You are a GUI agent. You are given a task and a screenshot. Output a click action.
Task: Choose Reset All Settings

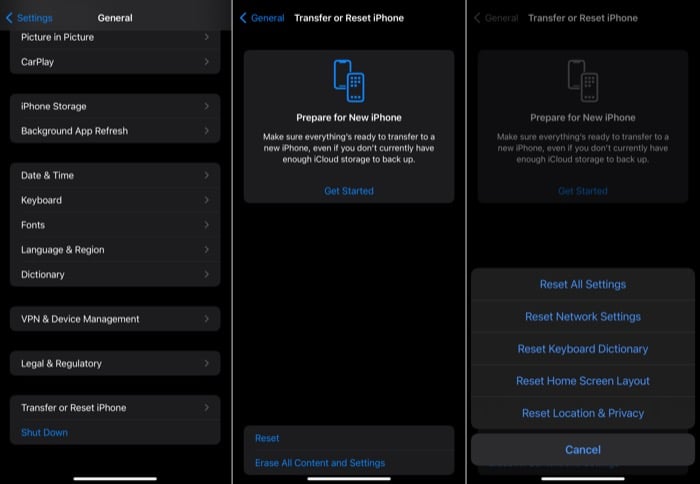pyautogui.click(x=583, y=284)
